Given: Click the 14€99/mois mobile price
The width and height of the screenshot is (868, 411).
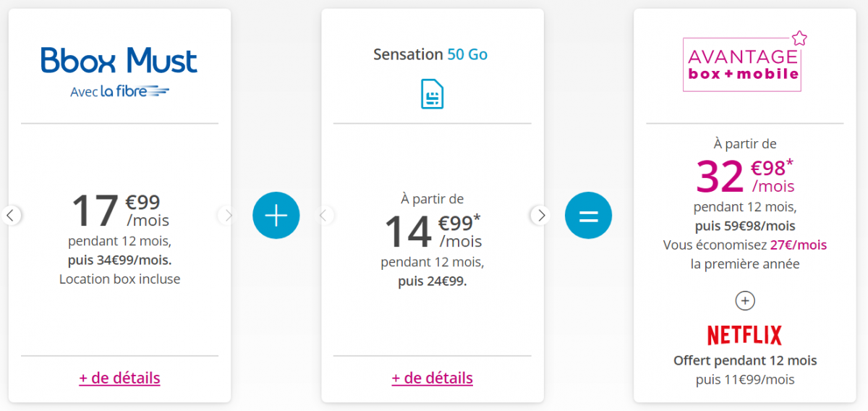Looking at the screenshot, I should [433, 231].
